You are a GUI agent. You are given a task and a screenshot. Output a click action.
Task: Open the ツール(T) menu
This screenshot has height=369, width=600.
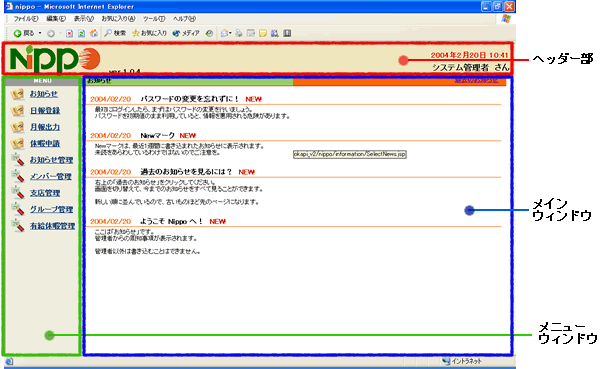click(154, 18)
